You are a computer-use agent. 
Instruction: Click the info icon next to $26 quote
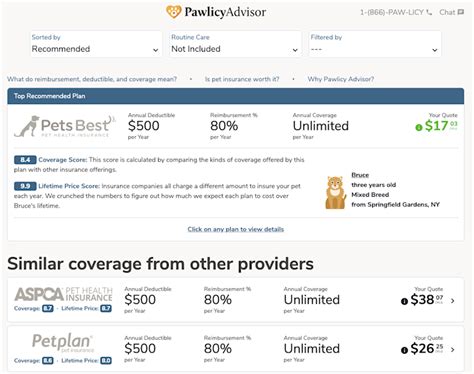pos(404,350)
